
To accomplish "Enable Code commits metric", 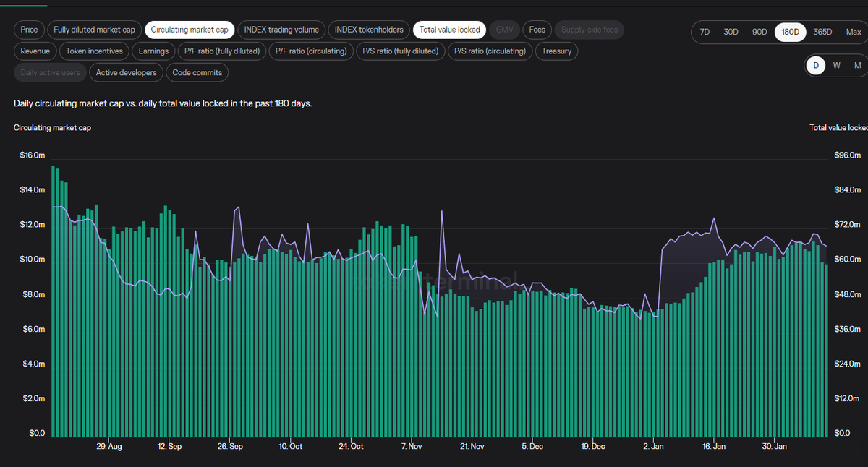I will point(197,73).
